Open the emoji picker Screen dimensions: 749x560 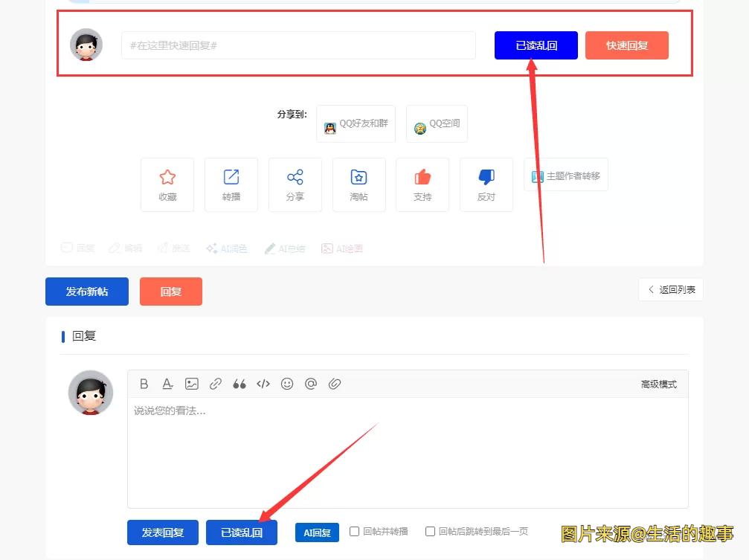tap(287, 384)
